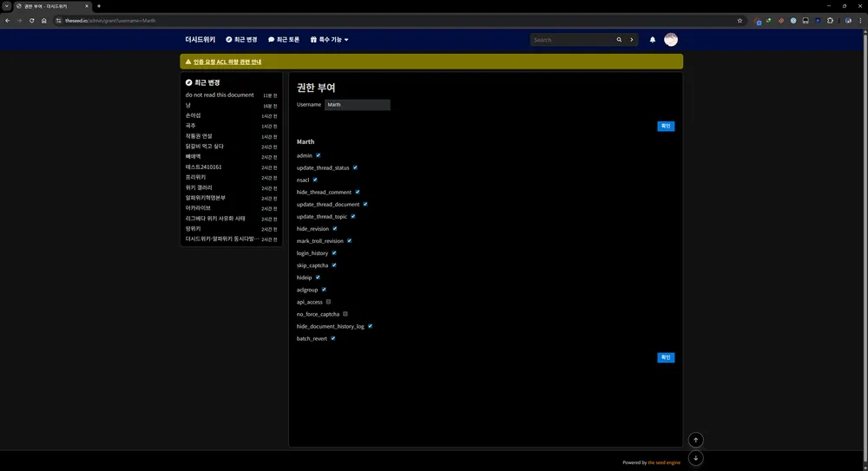Viewport: 868px width, 471px height.
Task: Open 닭갈비 먹고 싶다 entry
Action: [x=205, y=147]
